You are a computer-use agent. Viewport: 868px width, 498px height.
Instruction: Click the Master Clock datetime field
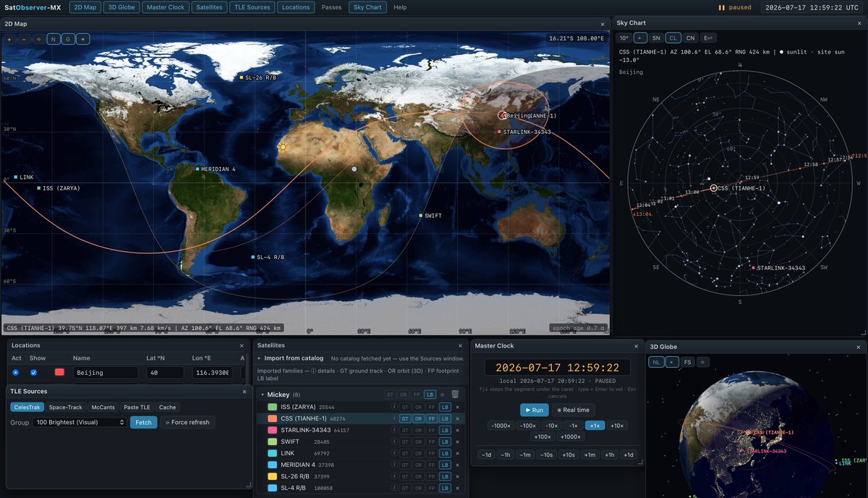557,368
